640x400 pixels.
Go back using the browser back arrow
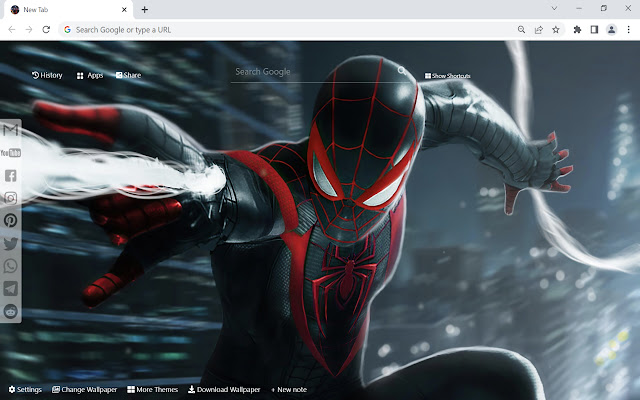coord(12,29)
